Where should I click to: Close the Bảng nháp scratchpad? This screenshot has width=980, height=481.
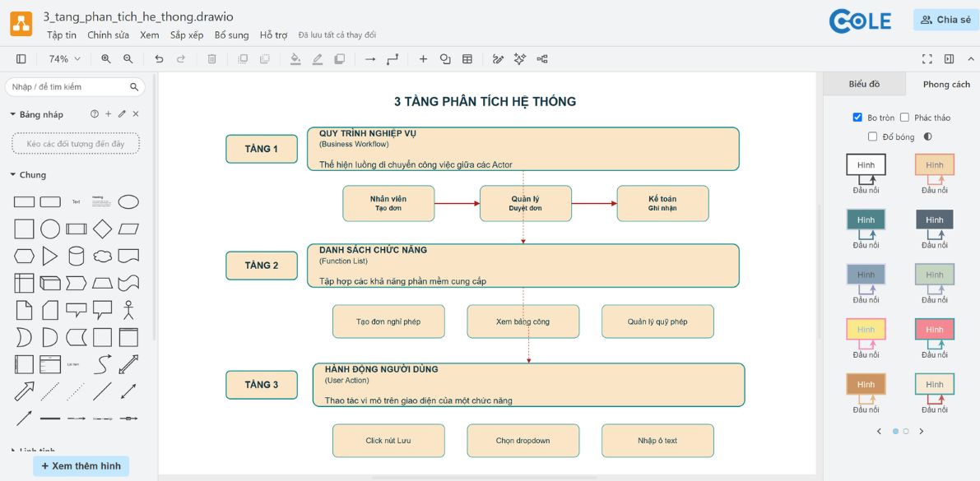[x=136, y=113]
